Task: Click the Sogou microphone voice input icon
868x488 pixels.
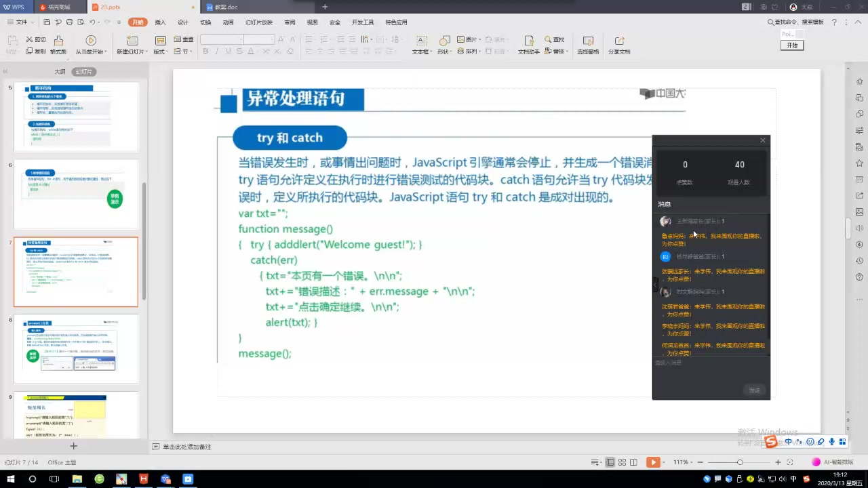Action: point(831,442)
